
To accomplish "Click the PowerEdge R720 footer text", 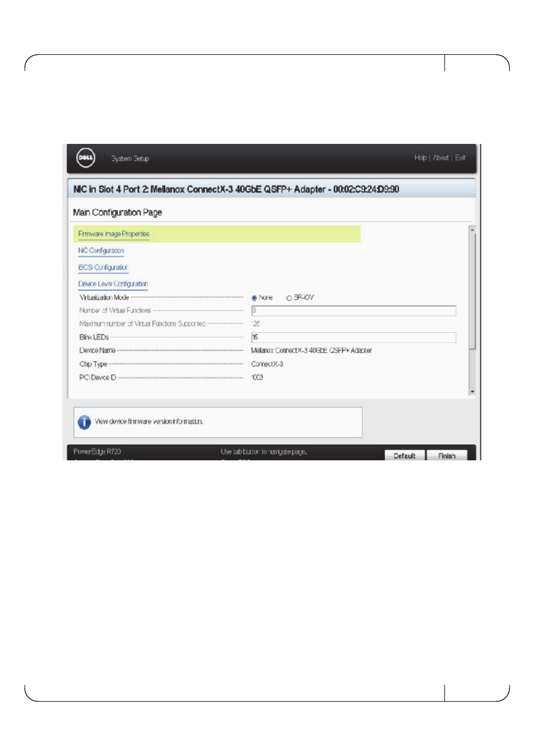I will (x=97, y=452).
